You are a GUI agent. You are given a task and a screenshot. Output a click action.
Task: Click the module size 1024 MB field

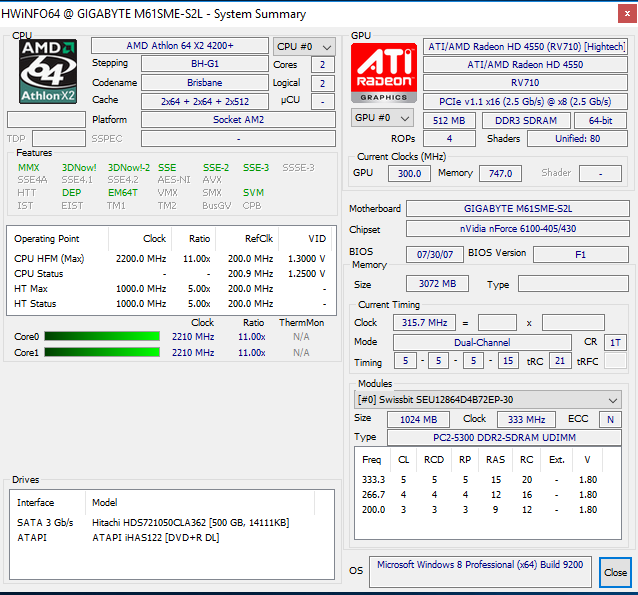[x=418, y=419]
